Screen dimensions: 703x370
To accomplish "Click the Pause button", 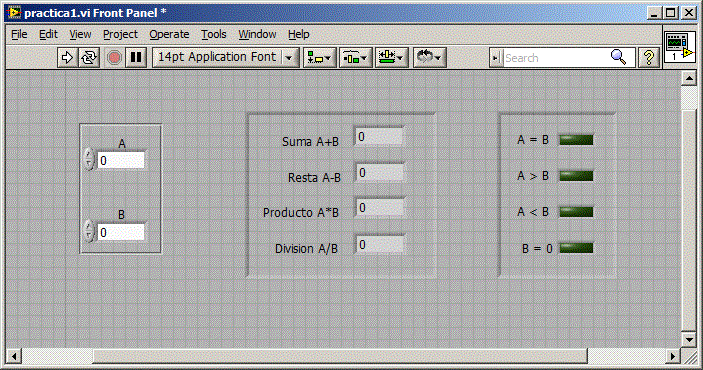I will click(x=136, y=57).
